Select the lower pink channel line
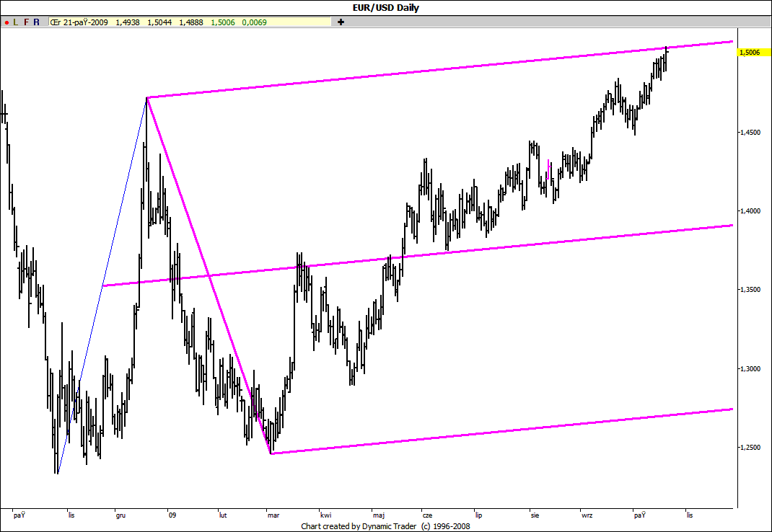772x532 pixels. coord(501,431)
